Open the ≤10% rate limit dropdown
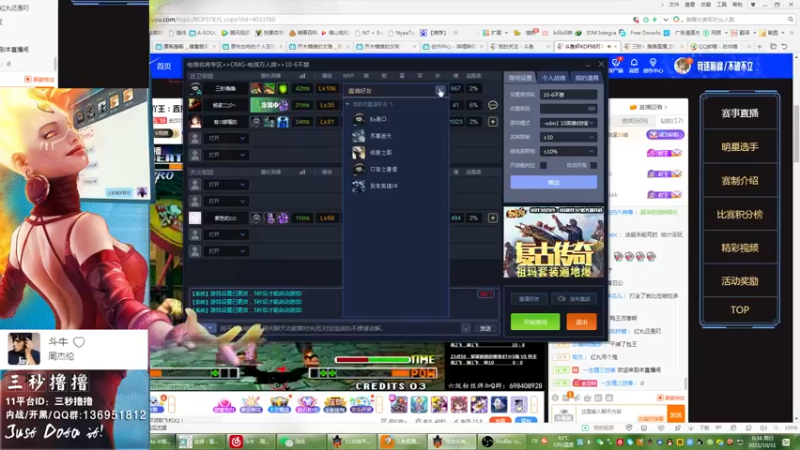800x450 pixels. [568, 152]
